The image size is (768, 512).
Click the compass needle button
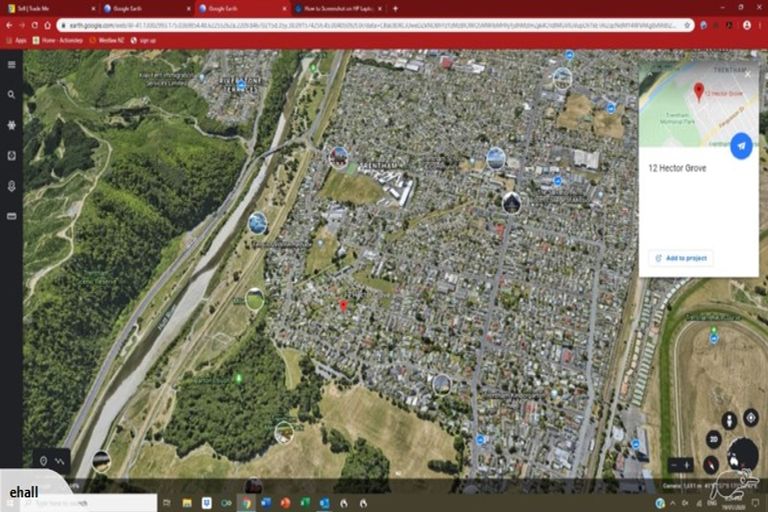point(710,464)
